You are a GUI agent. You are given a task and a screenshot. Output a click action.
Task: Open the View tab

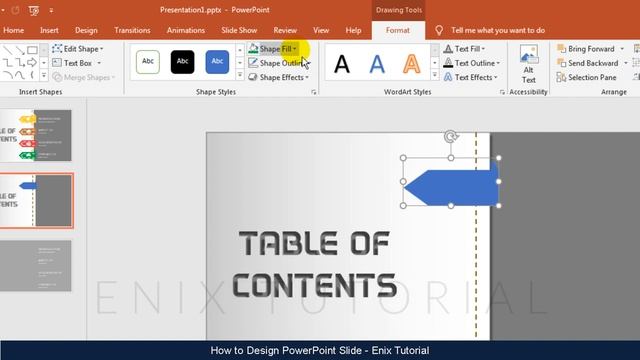point(321,30)
